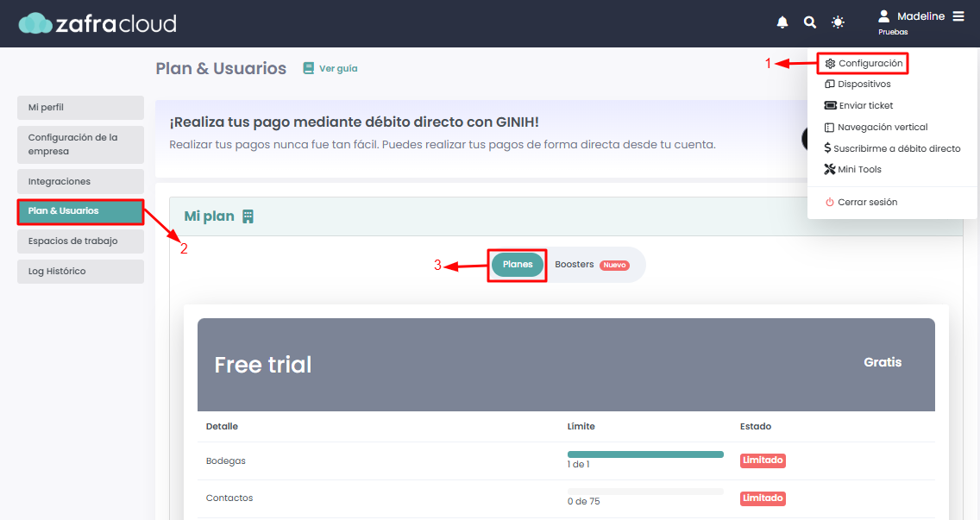Click the Configuración gear icon

click(830, 64)
